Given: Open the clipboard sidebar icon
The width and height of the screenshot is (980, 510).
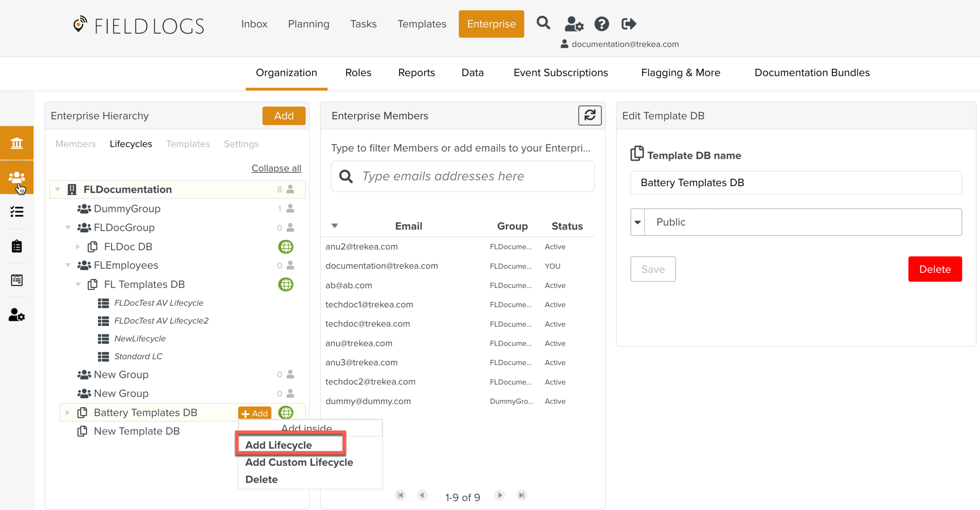Looking at the screenshot, I should tap(17, 246).
